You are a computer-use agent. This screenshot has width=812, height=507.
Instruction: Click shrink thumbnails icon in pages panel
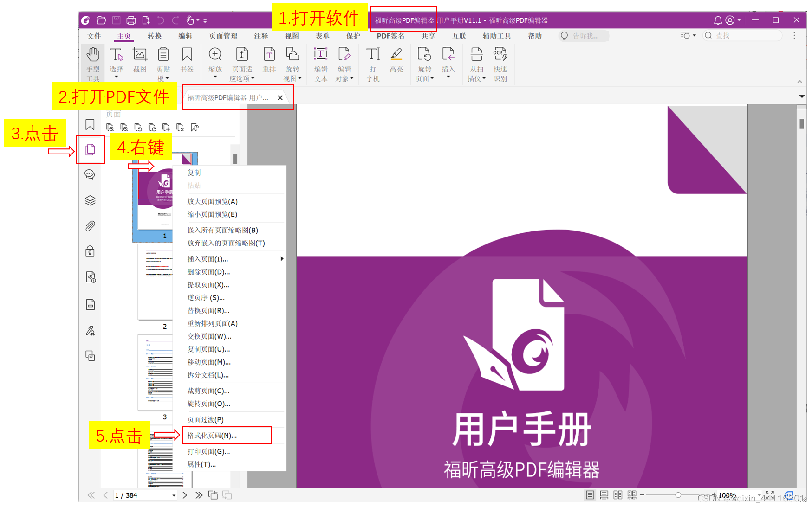(124, 127)
